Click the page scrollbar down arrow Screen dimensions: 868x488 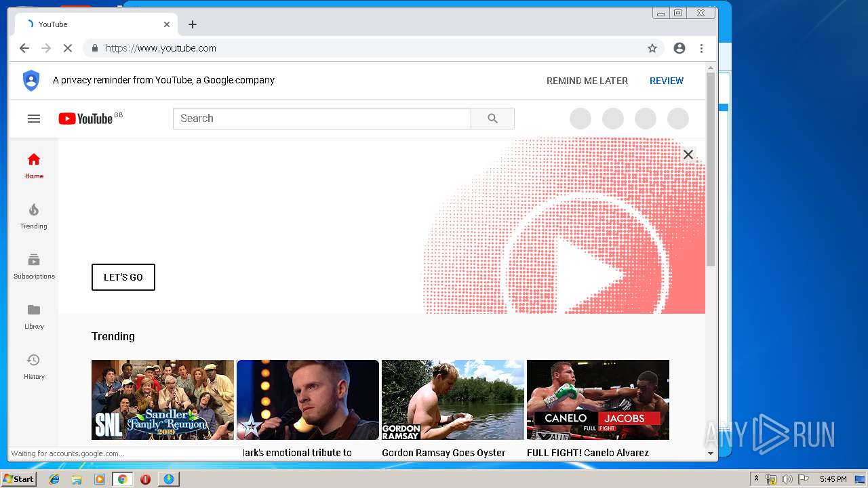[x=711, y=453]
